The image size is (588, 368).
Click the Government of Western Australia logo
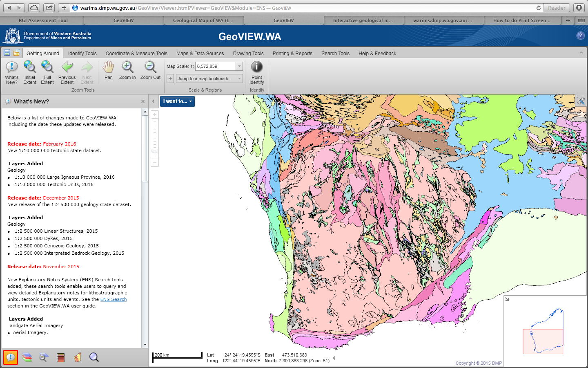[x=47, y=36]
